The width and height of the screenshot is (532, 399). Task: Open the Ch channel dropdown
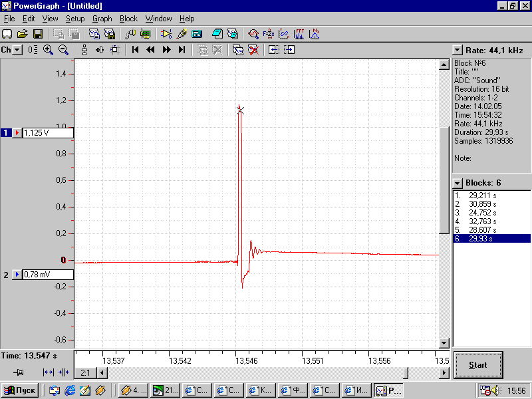(x=18, y=51)
